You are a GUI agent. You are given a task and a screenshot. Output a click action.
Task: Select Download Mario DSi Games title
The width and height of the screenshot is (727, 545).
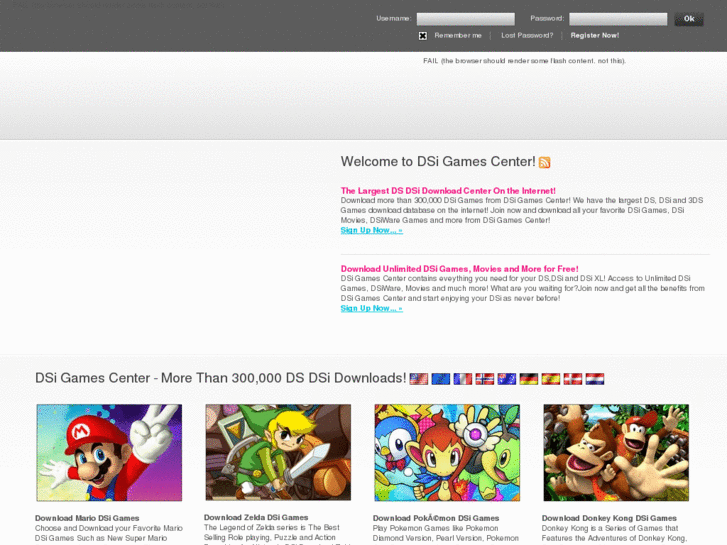coord(87,518)
